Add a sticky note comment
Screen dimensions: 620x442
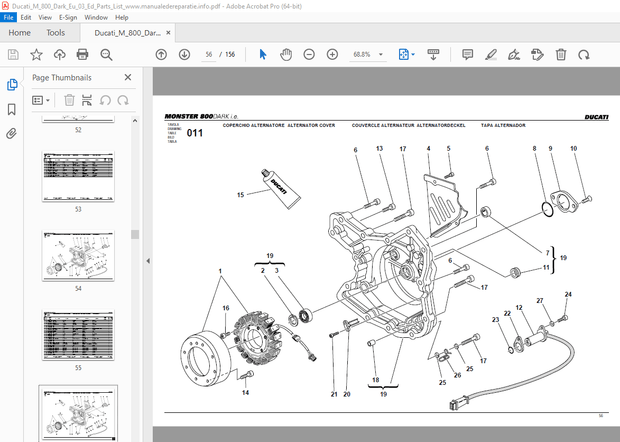pyautogui.click(x=467, y=55)
